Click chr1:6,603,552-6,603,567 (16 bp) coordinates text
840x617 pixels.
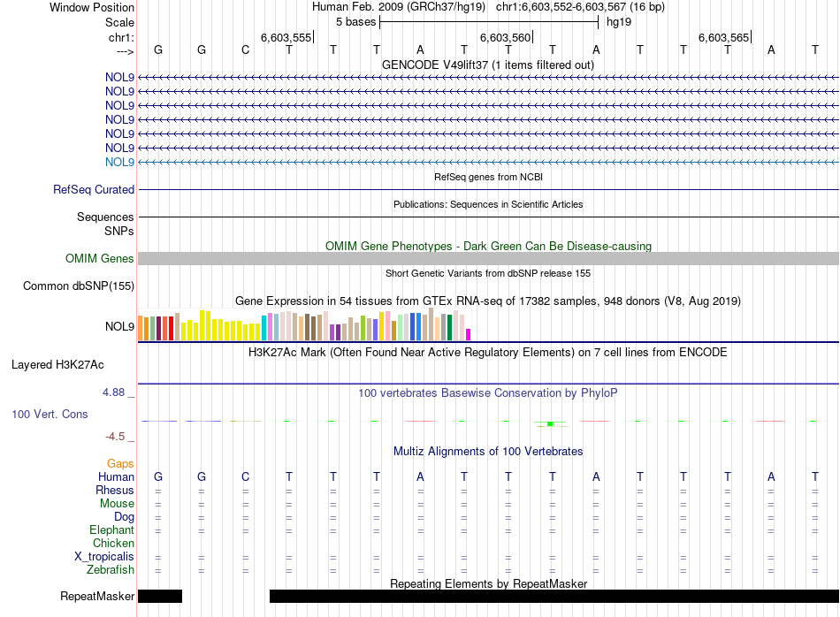(580, 7)
